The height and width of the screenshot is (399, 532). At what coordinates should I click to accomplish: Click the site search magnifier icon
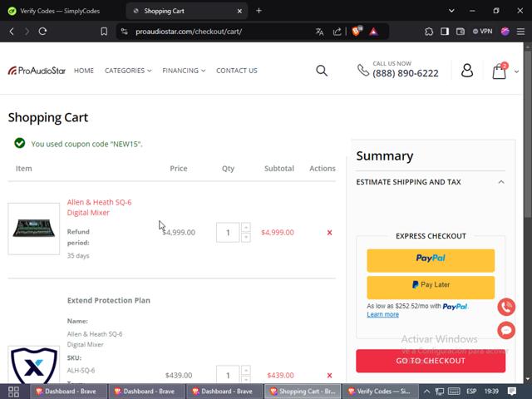[x=322, y=71]
